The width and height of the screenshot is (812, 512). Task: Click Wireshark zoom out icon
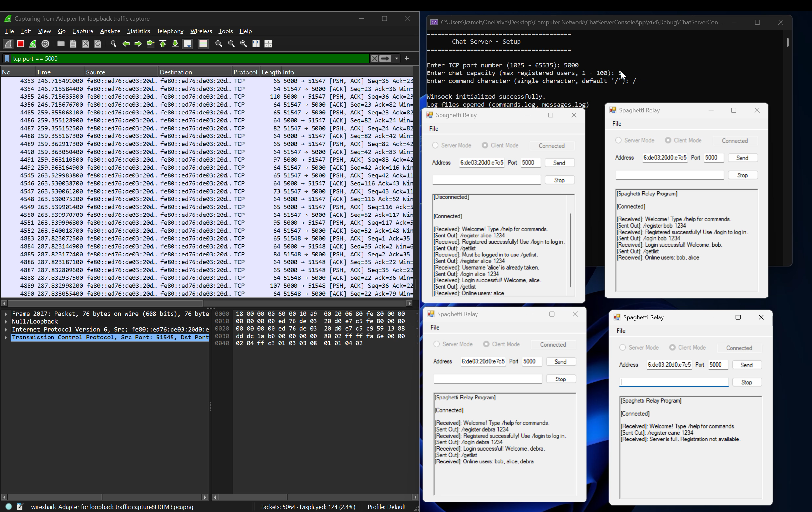pyautogui.click(x=231, y=44)
